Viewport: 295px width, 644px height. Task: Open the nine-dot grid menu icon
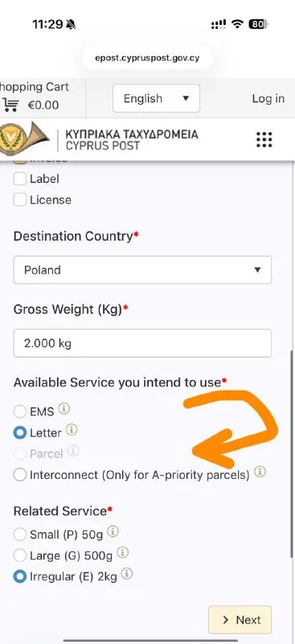[264, 139]
